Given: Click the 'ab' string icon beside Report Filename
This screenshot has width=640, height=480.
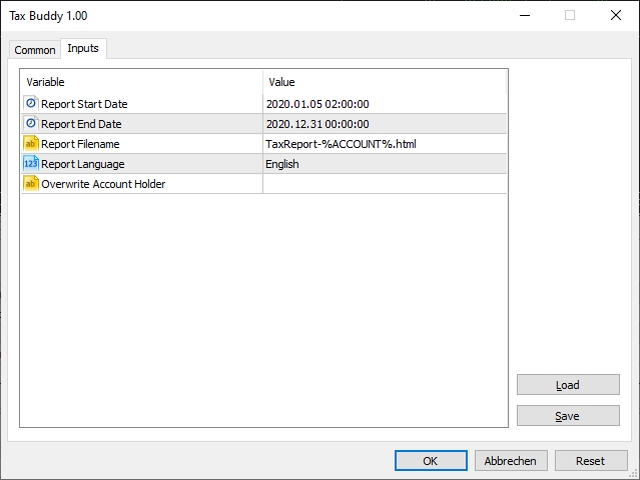Looking at the screenshot, I should tap(31, 144).
